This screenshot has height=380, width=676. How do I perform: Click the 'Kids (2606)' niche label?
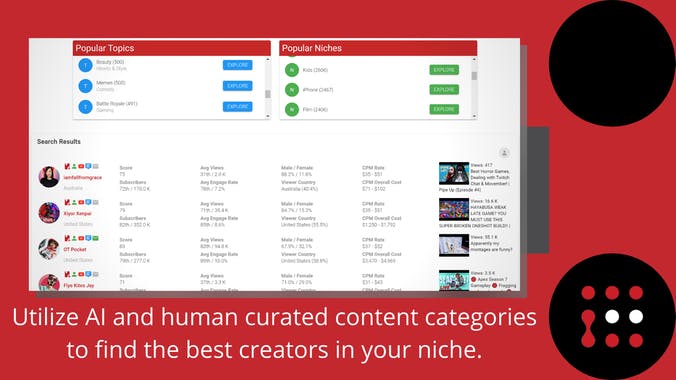[x=315, y=70]
